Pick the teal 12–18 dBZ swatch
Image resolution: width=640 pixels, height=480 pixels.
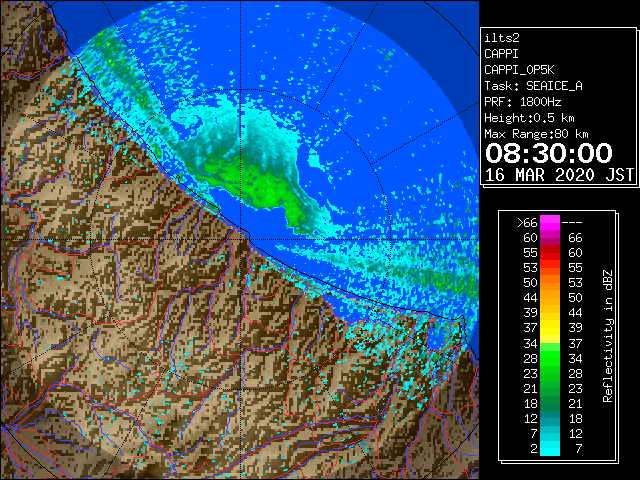(x=550, y=418)
